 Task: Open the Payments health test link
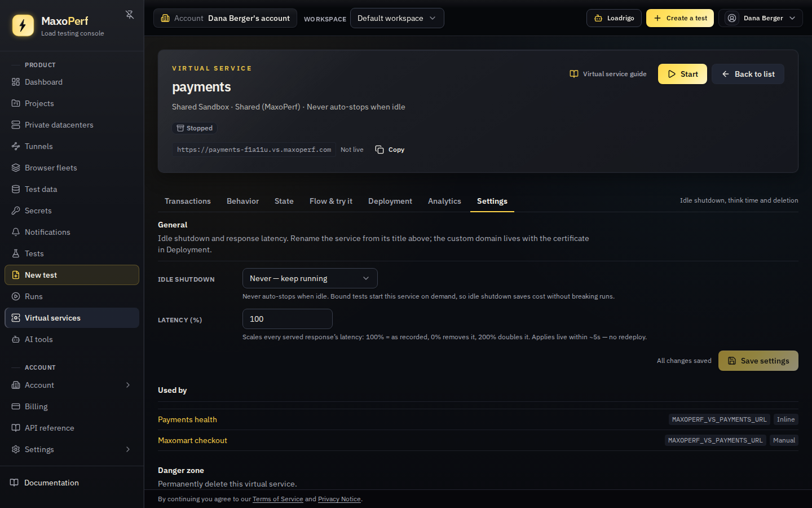click(x=187, y=419)
